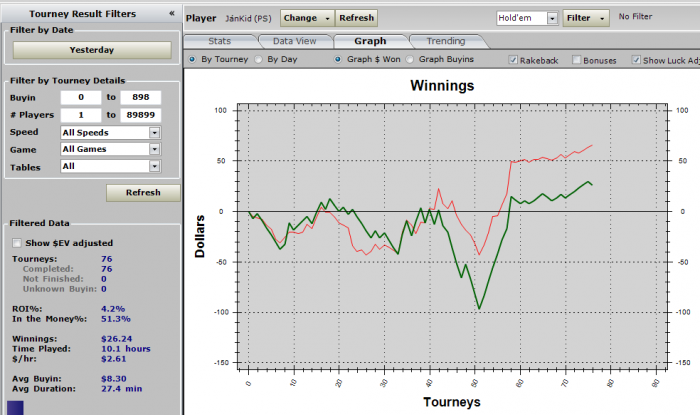Click Refresh button under tourney filters
The width and height of the screenshot is (700, 415).
143,193
